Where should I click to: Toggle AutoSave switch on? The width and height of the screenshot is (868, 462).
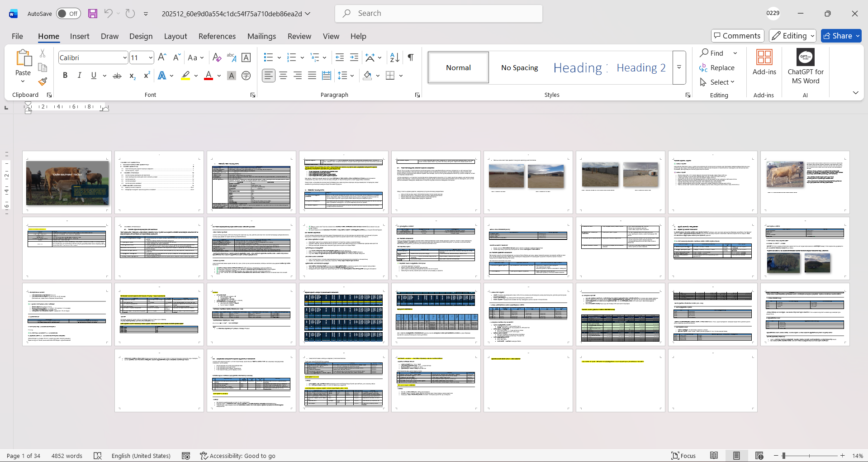coord(68,14)
